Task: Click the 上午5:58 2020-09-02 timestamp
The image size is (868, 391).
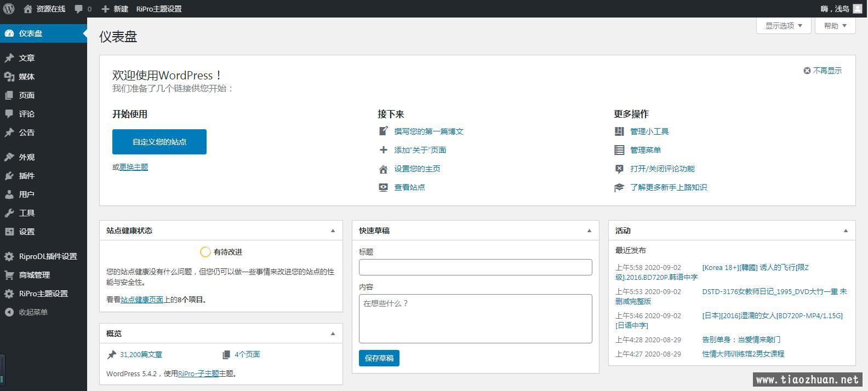Action: (x=648, y=268)
